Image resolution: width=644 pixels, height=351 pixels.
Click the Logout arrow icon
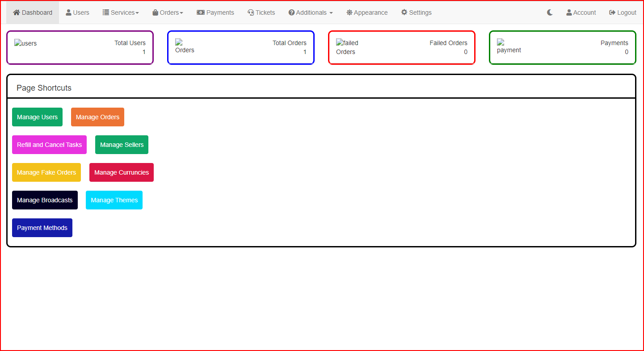612,13
